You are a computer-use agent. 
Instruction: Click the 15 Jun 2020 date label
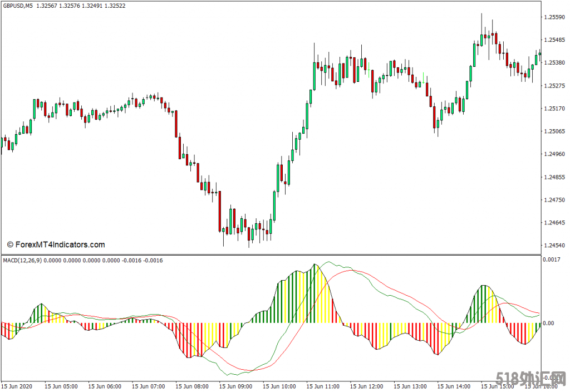click(17, 386)
